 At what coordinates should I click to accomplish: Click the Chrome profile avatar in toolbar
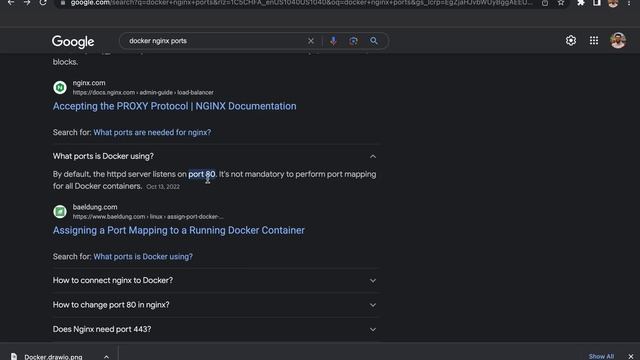pos(613,3)
